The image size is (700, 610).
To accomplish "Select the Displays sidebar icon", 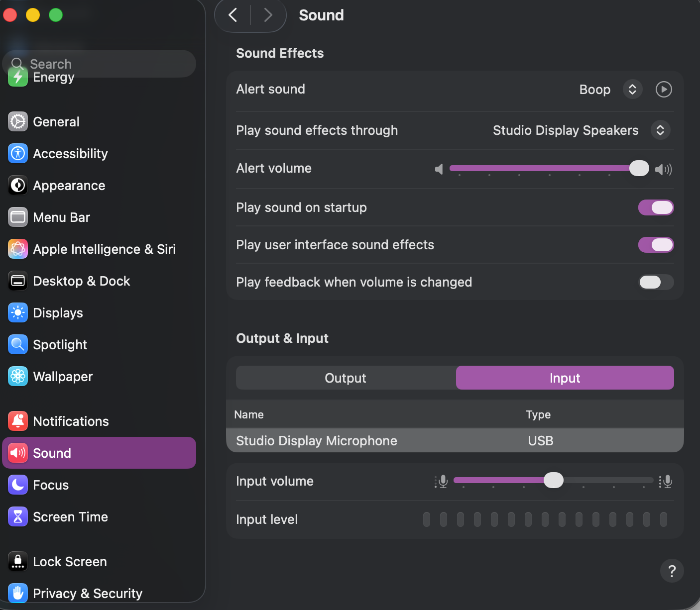I will coord(18,313).
